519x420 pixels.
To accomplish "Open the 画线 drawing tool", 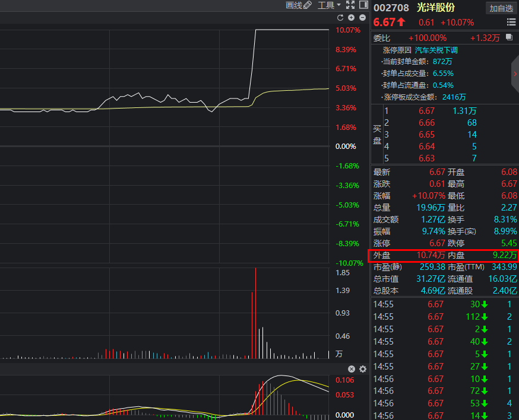I will pyautogui.click(x=298, y=5).
